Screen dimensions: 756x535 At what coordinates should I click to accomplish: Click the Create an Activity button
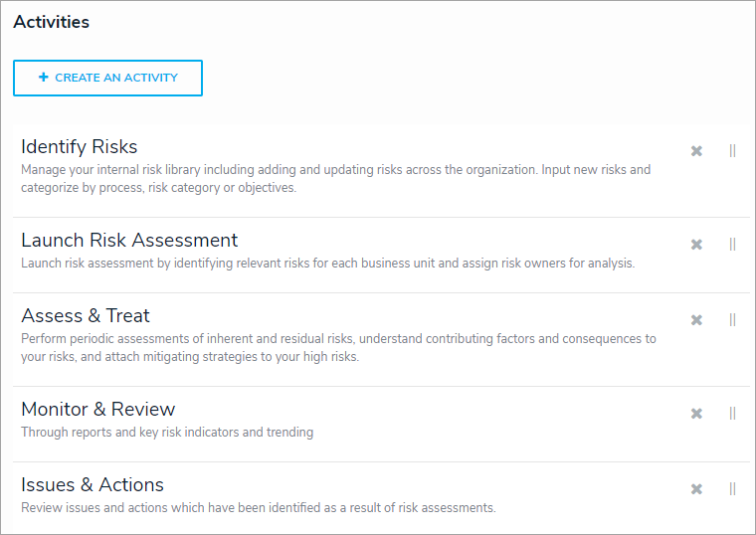pos(107,78)
